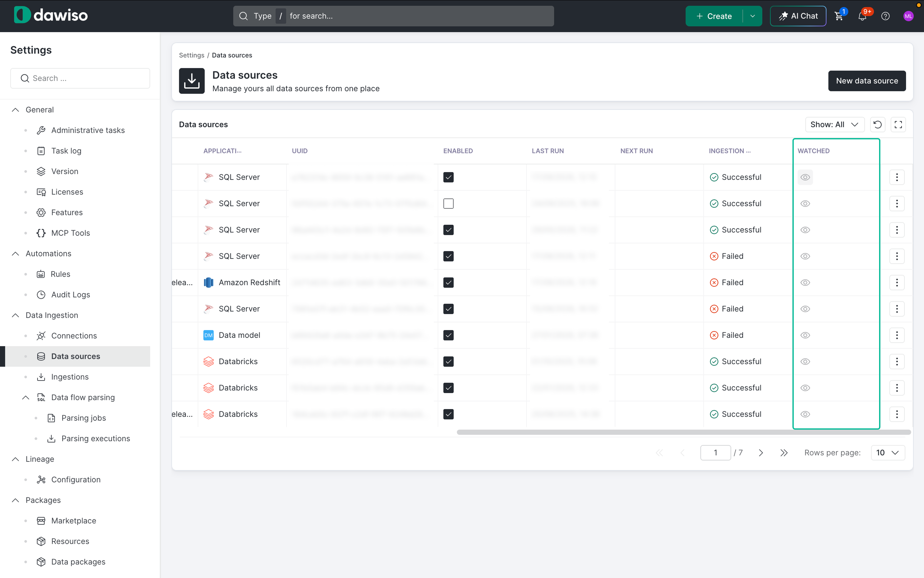Image resolution: width=924 pixels, height=578 pixels.
Task: Open Ingestions page
Action: click(x=70, y=377)
